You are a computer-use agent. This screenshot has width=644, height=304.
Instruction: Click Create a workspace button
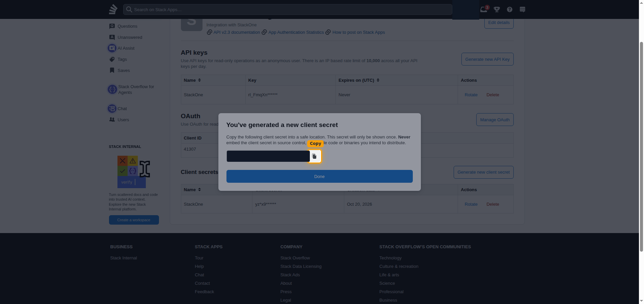coord(134,220)
